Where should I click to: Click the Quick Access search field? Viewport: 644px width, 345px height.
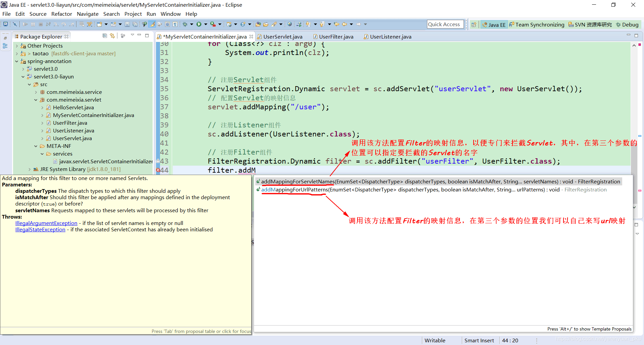tap(445, 24)
